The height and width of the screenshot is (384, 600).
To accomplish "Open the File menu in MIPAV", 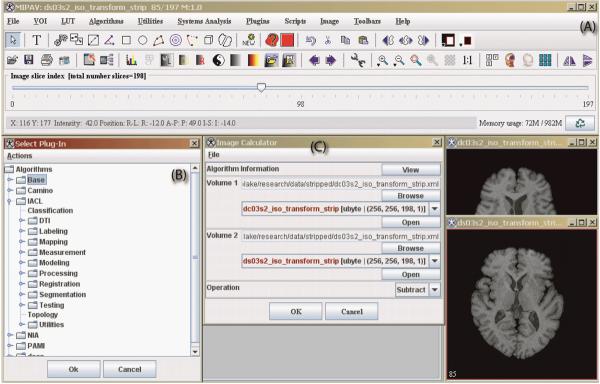I will tap(13, 21).
